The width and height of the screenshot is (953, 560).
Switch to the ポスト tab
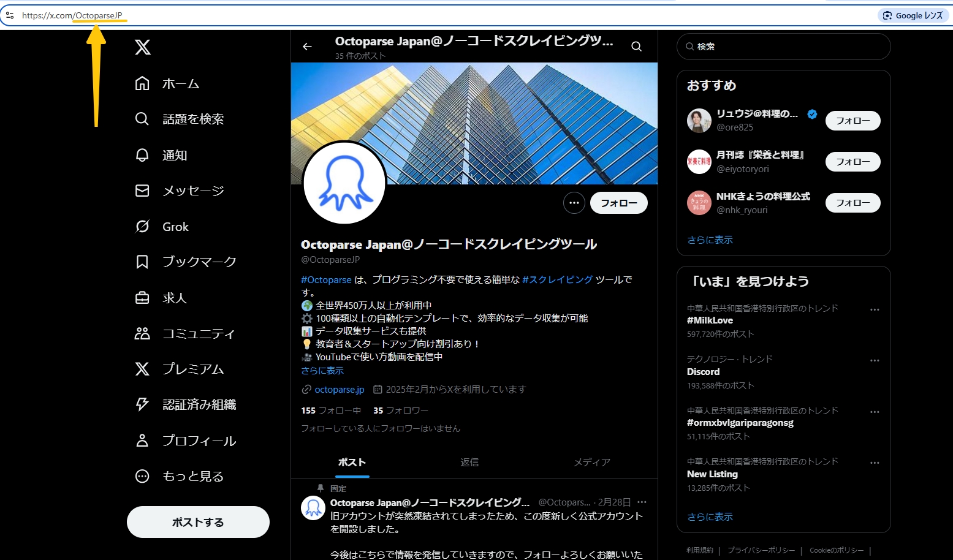(352, 463)
